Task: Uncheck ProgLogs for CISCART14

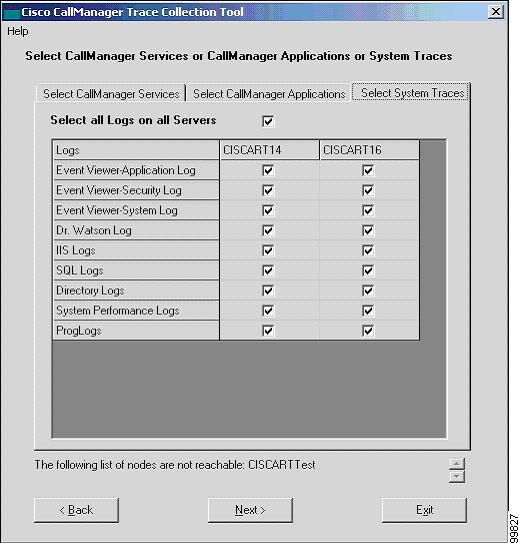Action: click(268, 331)
